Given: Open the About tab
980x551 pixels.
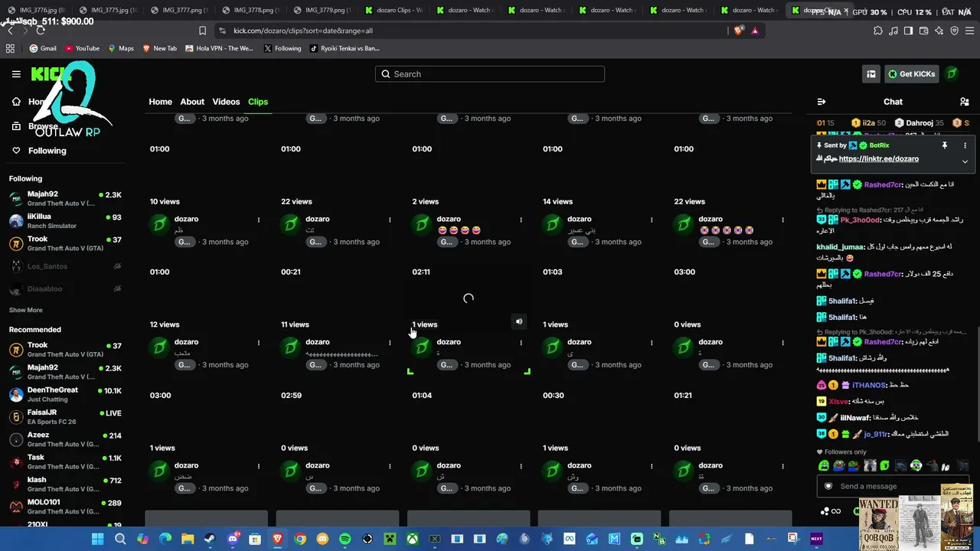Looking at the screenshot, I should pos(192,102).
